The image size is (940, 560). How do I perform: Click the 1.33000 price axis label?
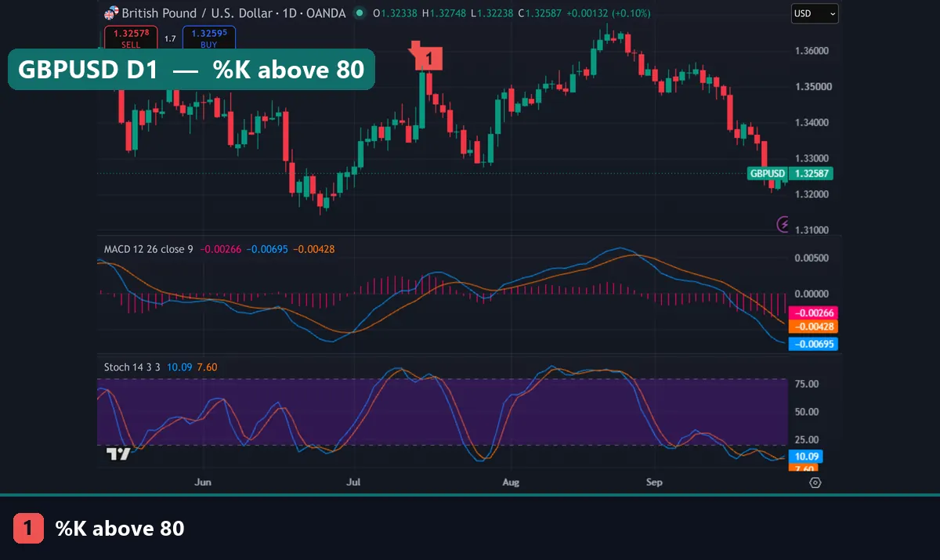811,158
